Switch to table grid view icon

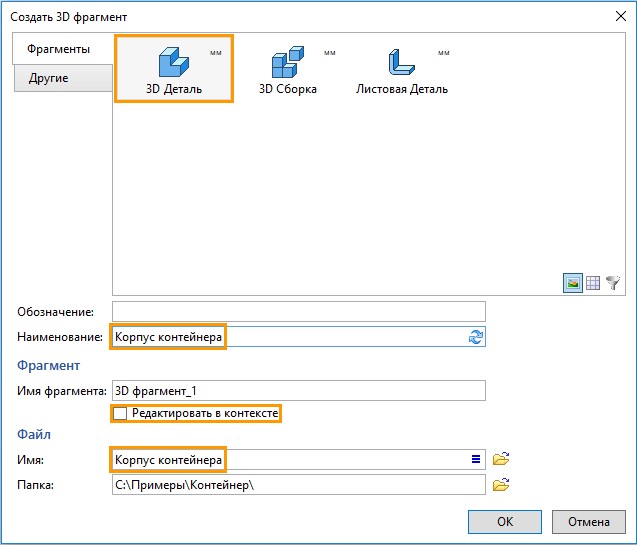[593, 283]
